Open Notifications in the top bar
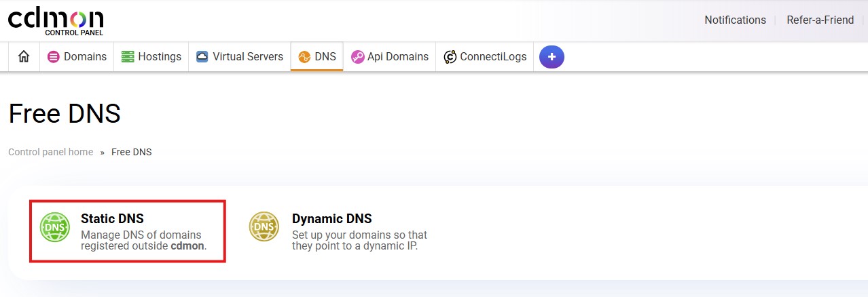Screen dimensions: 868x297 [735, 20]
